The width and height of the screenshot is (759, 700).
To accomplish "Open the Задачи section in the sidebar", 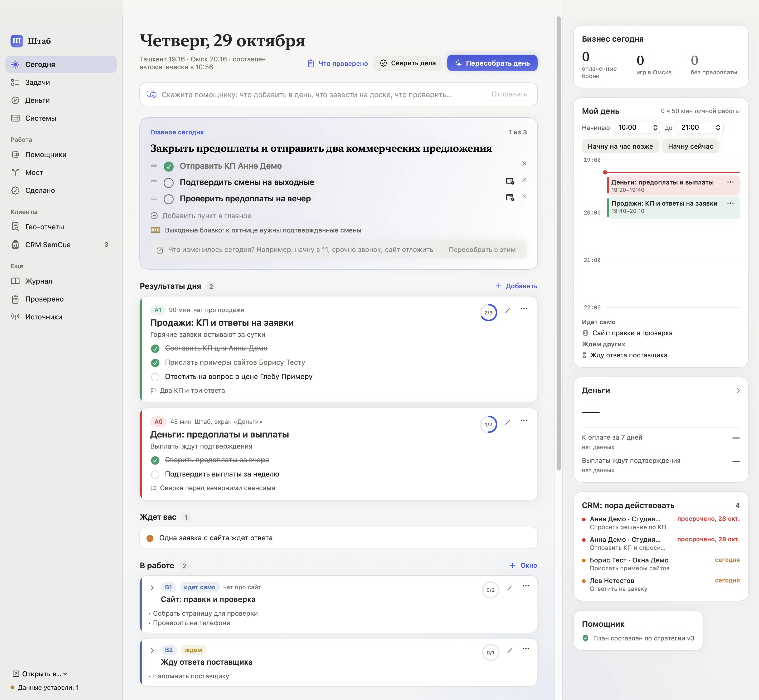I will pyautogui.click(x=61, y=82).
